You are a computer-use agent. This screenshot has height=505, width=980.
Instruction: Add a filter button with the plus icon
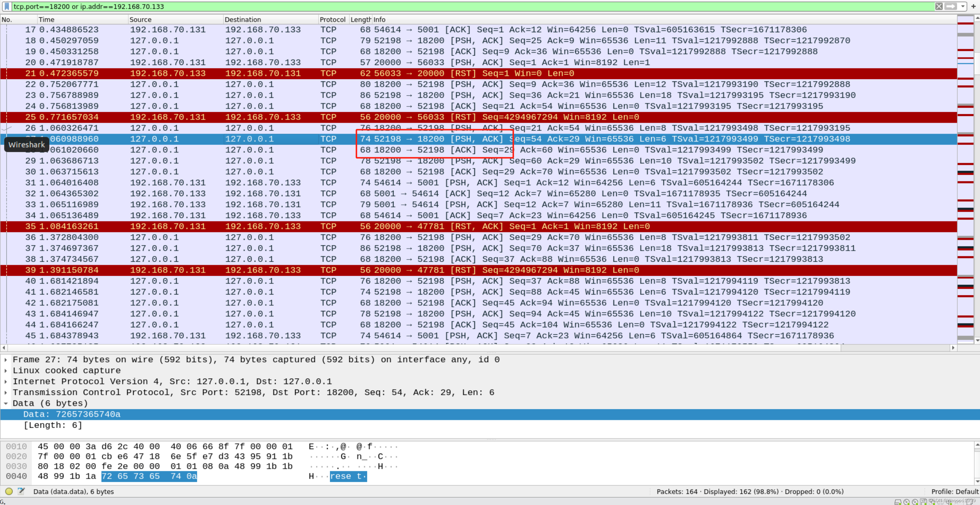click(x=973, y=6)
